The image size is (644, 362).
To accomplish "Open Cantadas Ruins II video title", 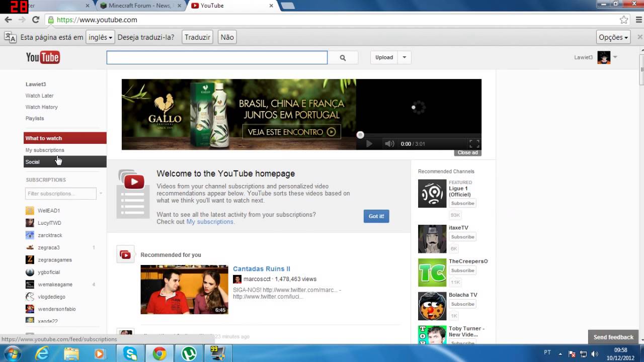I will coord(262,269).
